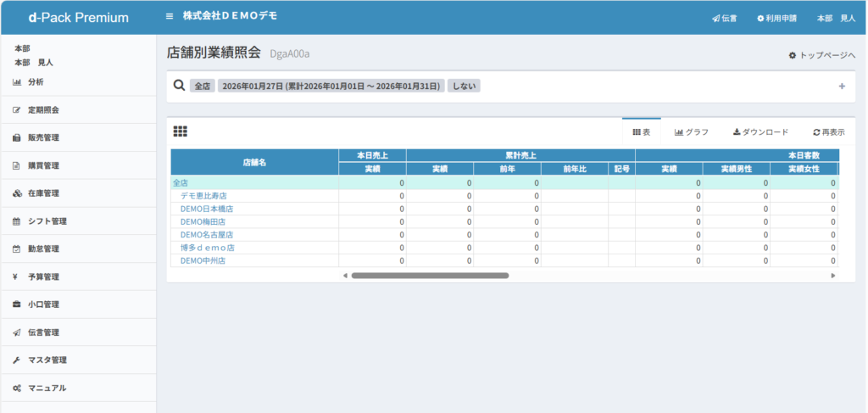Click the hamburger menu icon in header
Screen dimensions: 868x413
tap(170, 16)
